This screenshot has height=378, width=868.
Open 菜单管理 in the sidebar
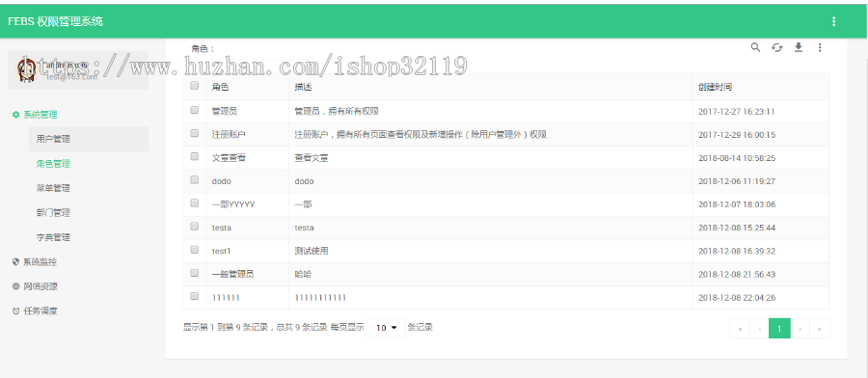[x=53, y=188]
